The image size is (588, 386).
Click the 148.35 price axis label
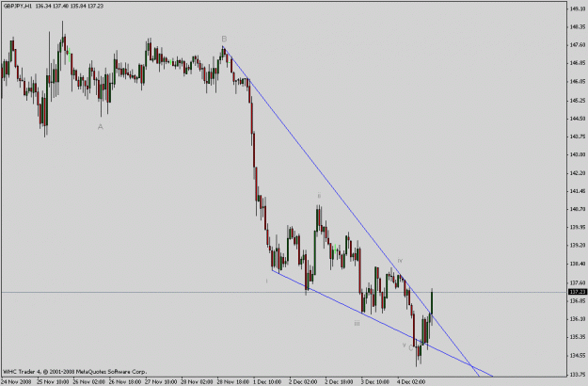tap(578, 26)
